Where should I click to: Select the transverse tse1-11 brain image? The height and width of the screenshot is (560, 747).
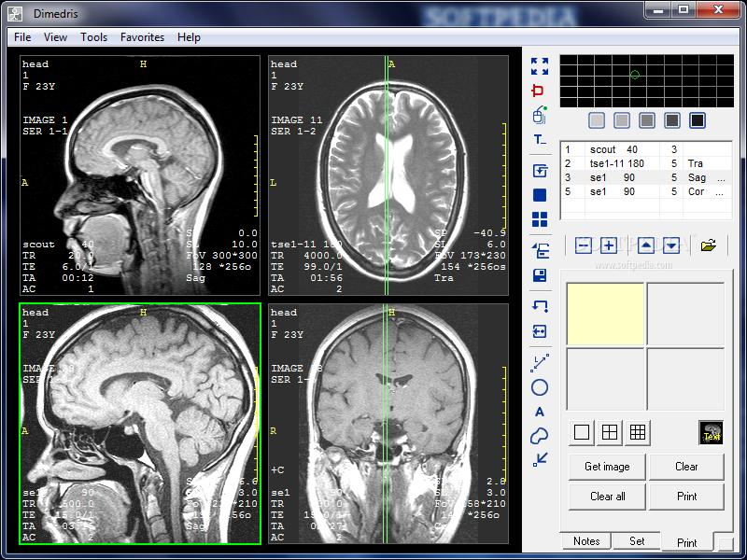point(388,175)
